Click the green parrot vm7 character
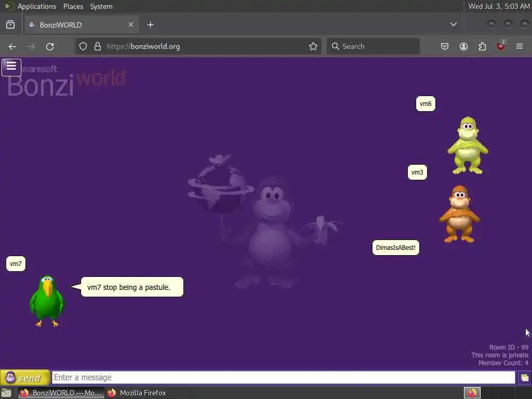Viewport: 532px width, 399px height. coord(47,301)
